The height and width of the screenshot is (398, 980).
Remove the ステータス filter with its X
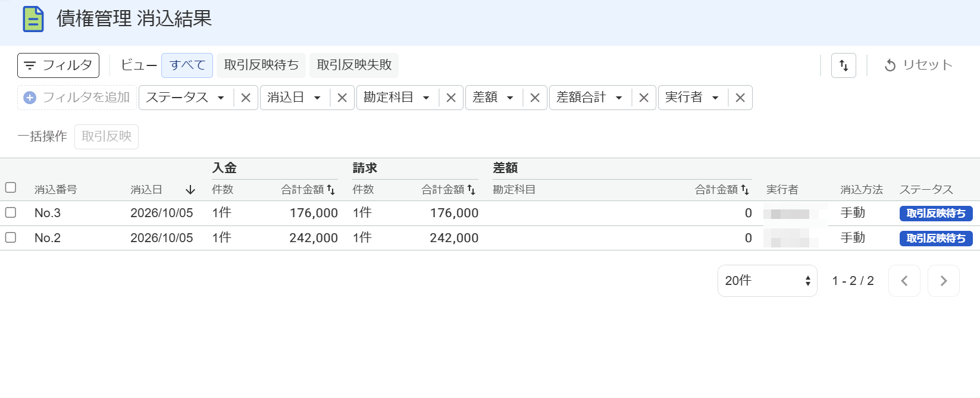(246, 98)
